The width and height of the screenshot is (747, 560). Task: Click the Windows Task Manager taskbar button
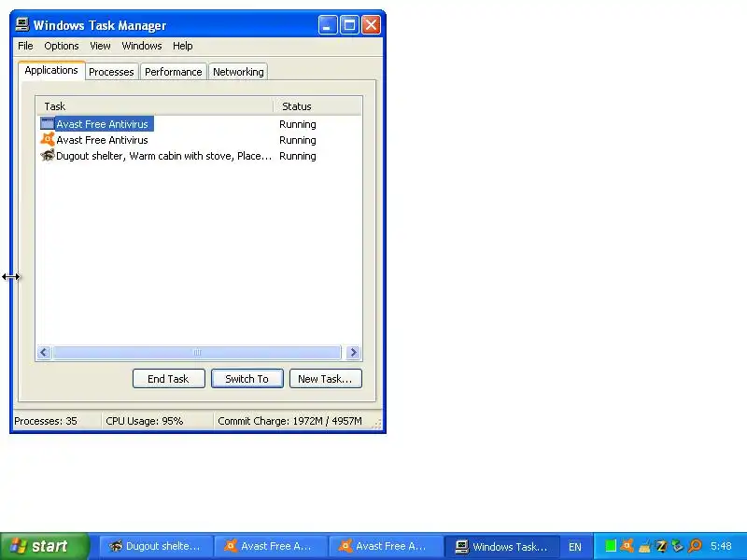click(501, 546)
